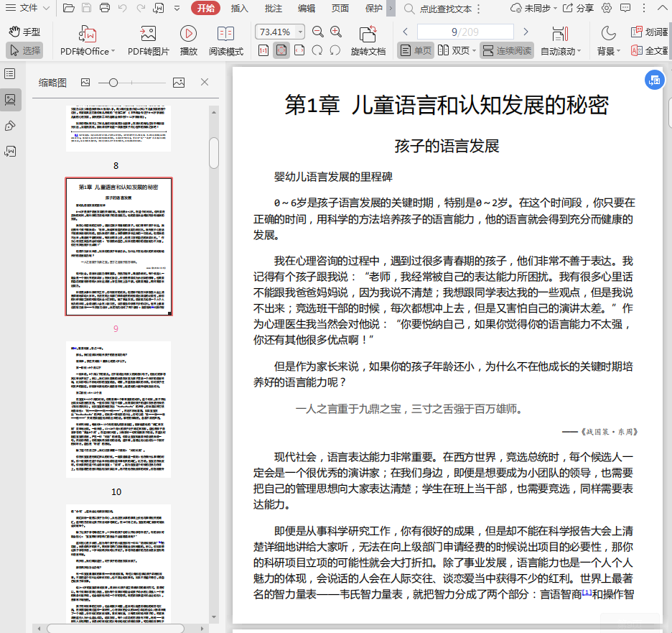Click the zoom out magnifier icon
The image size is (672, 633).
click(x=317, y=32)
